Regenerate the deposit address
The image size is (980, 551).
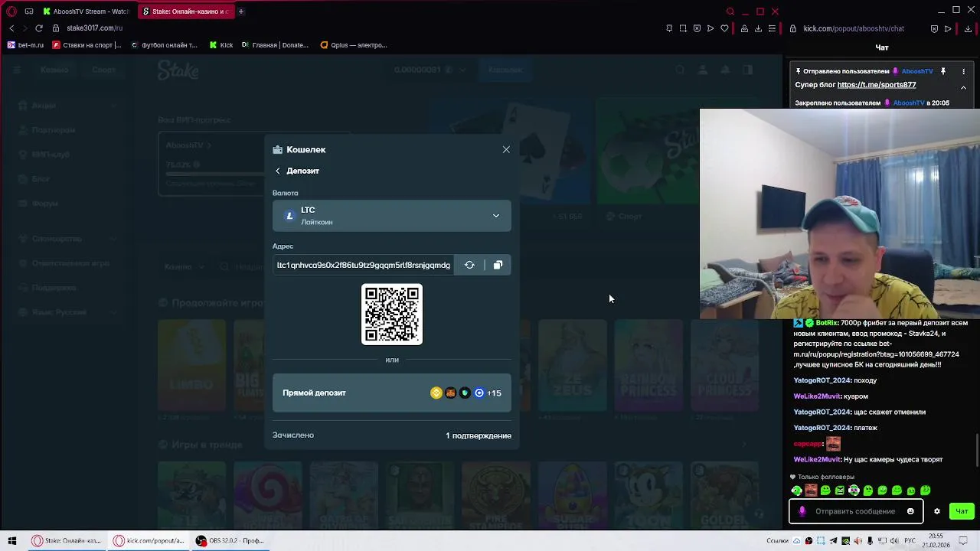click(469, 265)
